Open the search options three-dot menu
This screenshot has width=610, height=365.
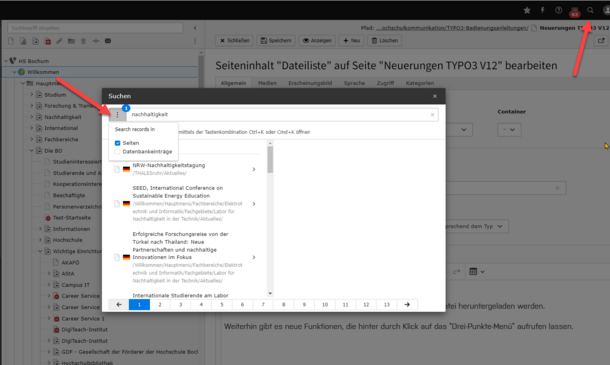click(117, 115)
